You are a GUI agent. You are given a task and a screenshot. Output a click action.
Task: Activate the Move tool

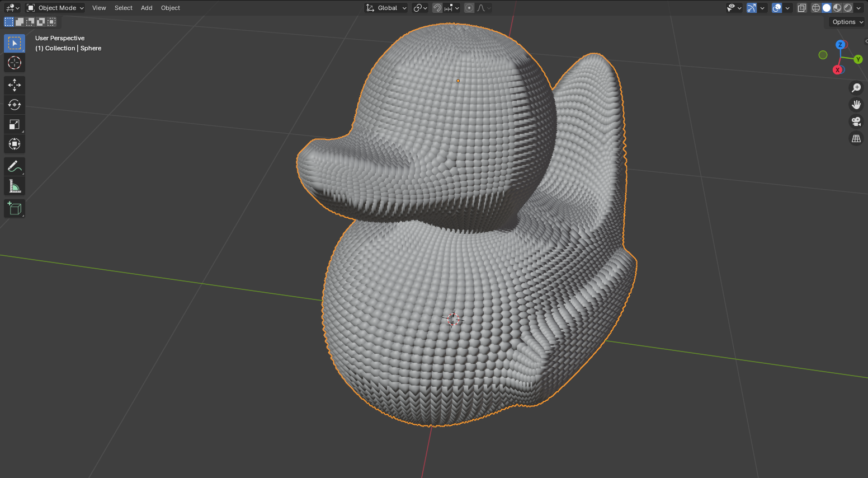click(15, 85)
